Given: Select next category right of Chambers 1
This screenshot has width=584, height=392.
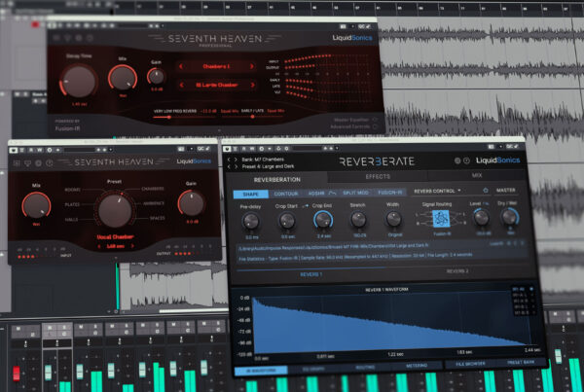Looking at the screenshot, I should [252, 66].
